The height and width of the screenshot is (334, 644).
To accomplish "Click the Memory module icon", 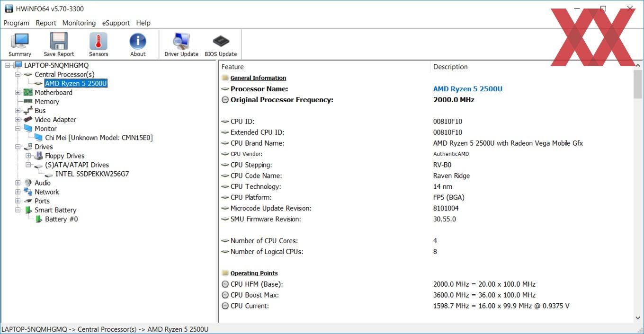I will [x=28, y=101].
